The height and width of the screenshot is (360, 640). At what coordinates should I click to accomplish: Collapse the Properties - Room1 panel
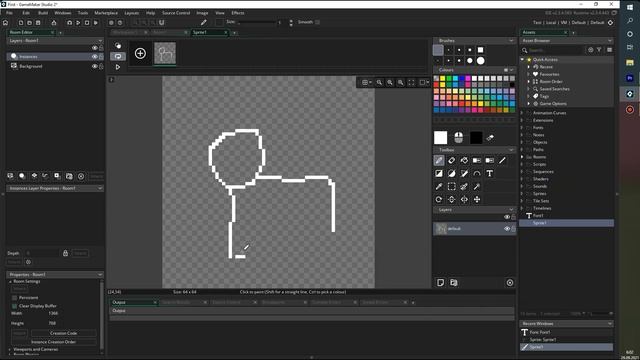click(x=100, y=274)
